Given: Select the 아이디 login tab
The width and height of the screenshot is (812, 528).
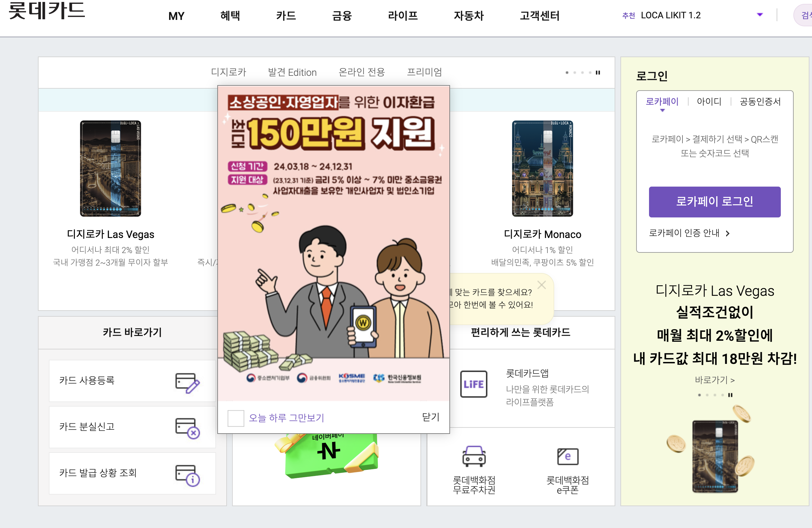Looking at the screenshot, I should [709, 101].
